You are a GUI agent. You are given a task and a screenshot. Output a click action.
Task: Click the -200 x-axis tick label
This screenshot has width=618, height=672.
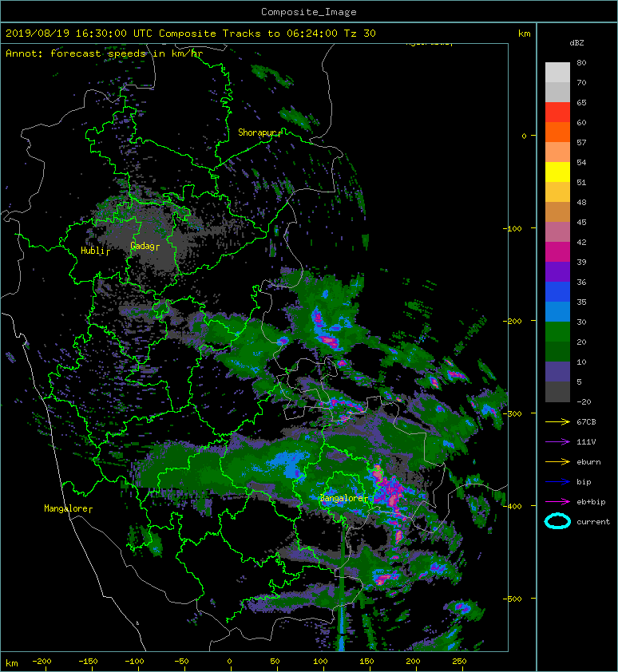(x=42, y=662)
